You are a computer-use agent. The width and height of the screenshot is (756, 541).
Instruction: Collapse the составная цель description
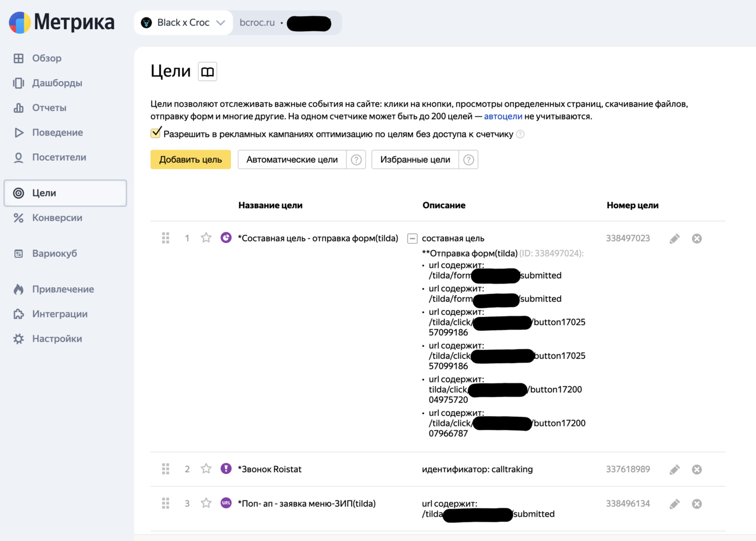(412, 239)
